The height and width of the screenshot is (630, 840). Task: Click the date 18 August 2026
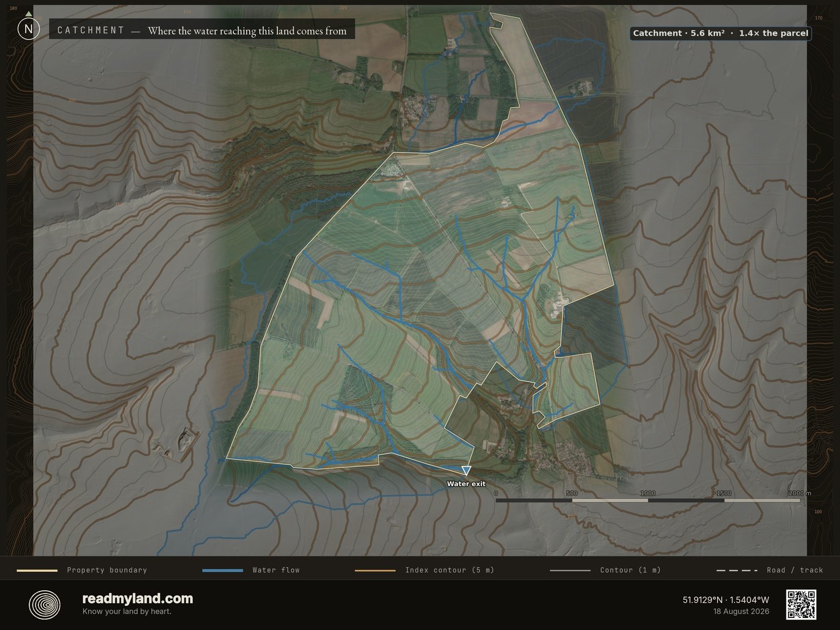pos(741,612)
